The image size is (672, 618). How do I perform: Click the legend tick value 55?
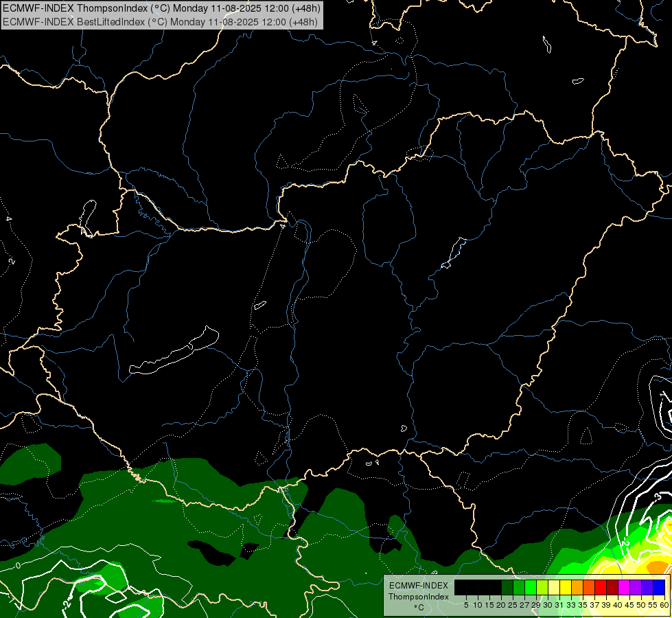coord(653,605)
